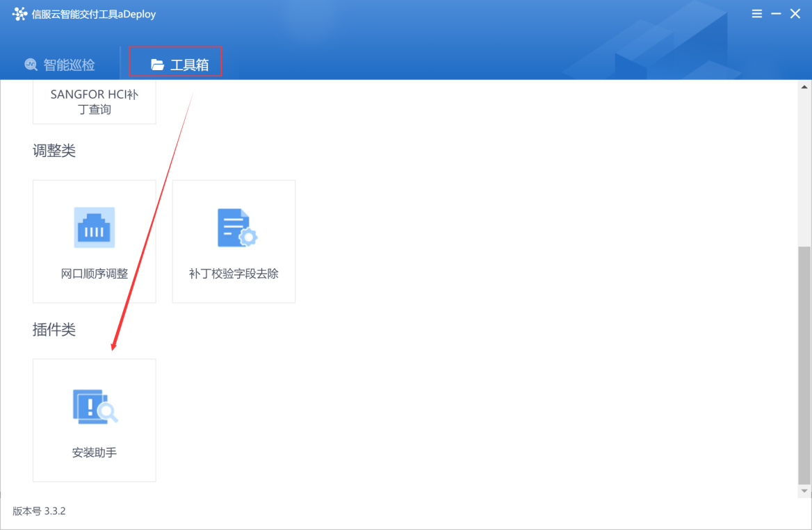This screenshot has height=530, width=812.
Task: Click the 调整类 section heading
Action: (x=54, y=151)
